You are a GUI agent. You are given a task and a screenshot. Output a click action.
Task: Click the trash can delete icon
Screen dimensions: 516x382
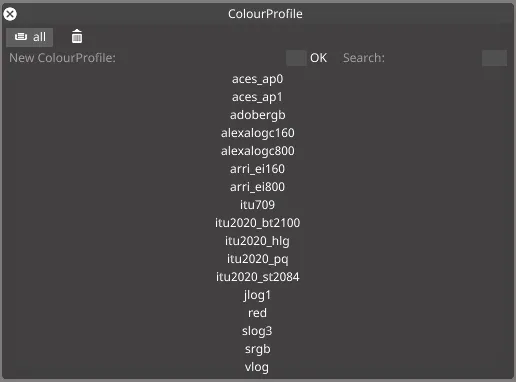click(x=77, y=36)
